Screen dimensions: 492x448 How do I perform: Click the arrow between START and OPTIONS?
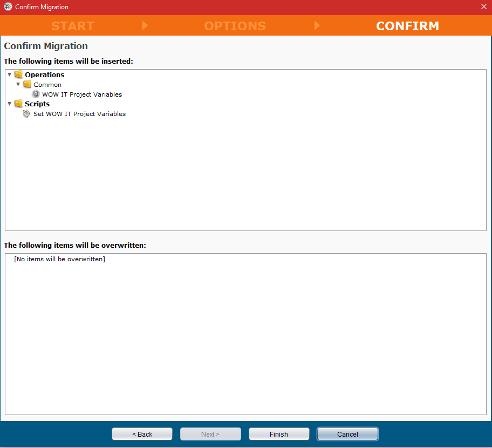pos(145,25)
